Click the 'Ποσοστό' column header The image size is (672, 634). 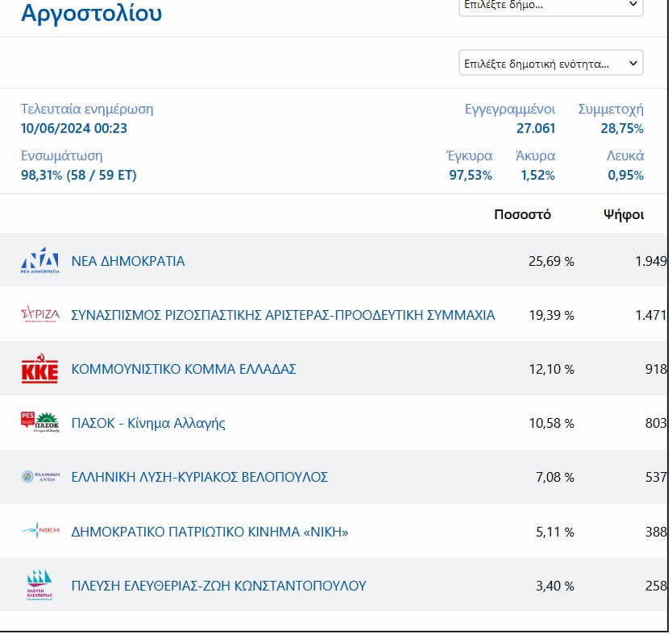pyautogui.click(x=522, y=214)
